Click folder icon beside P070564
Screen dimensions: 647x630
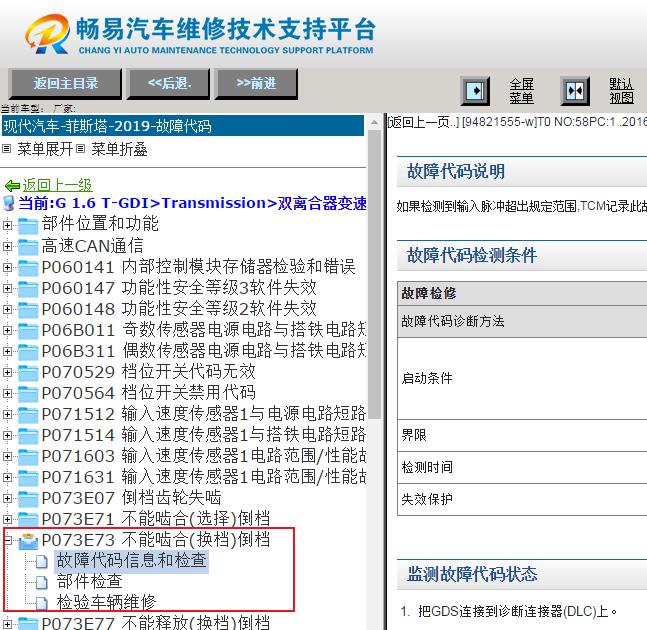click(x=28, y=394)
